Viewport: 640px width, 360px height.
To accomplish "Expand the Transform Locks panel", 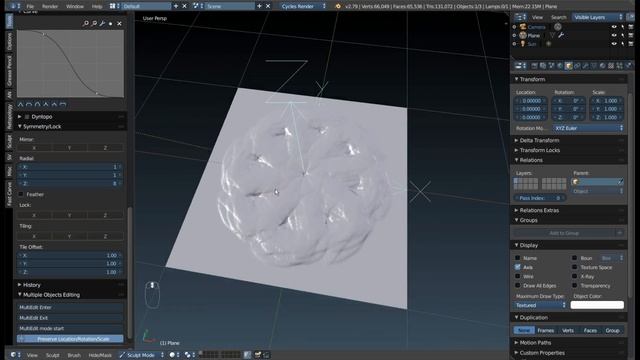I will [x=516, y=150].
